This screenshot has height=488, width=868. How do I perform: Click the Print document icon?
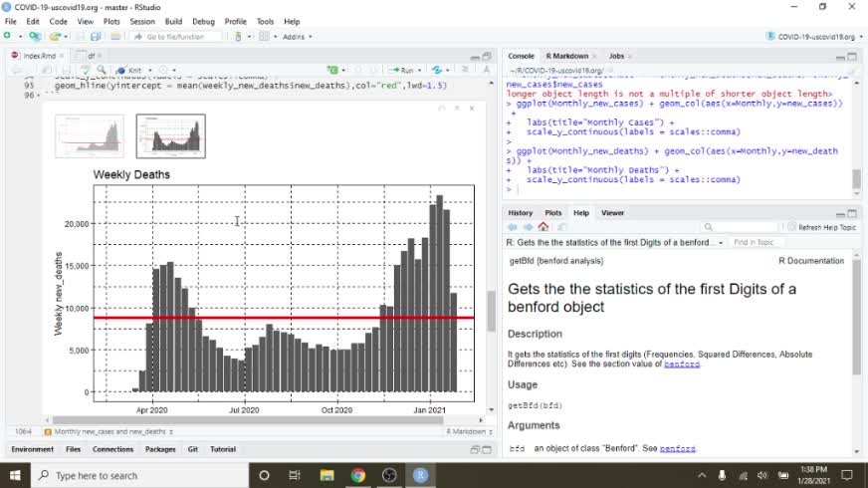click(115, 37)
